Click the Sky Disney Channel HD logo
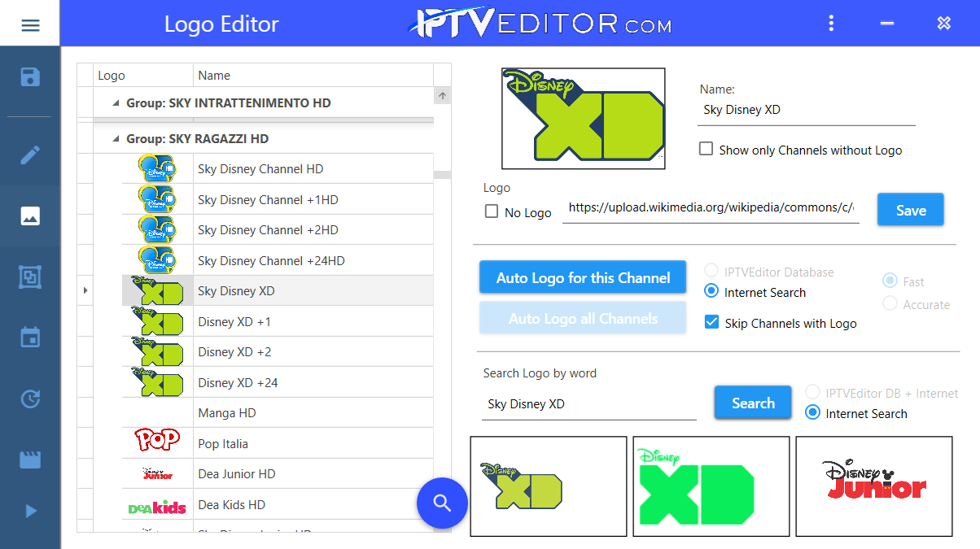Image resolution: width=980 pixels, height=549 pixels. [x=157, y=169]
